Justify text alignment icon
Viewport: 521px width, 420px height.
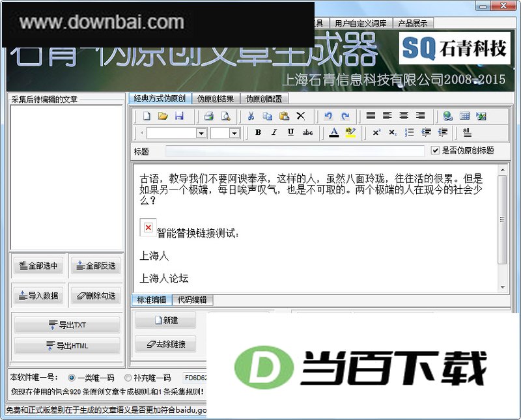(371, 116)
